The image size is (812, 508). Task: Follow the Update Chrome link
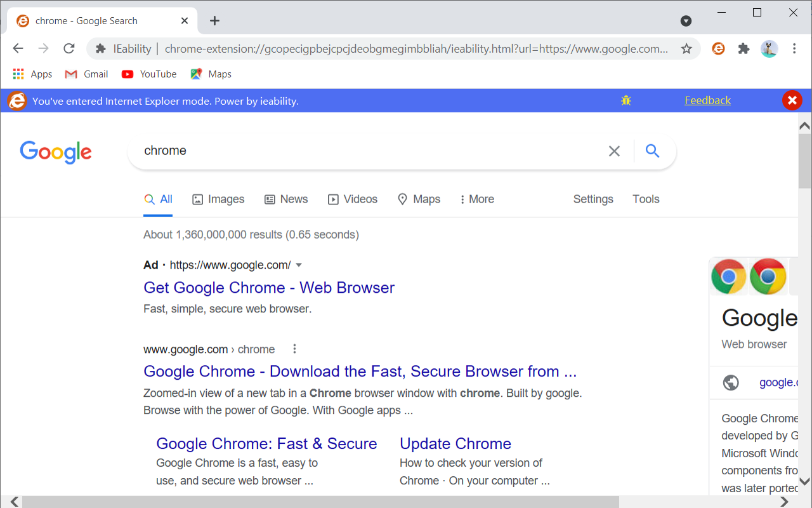point(455,443)
